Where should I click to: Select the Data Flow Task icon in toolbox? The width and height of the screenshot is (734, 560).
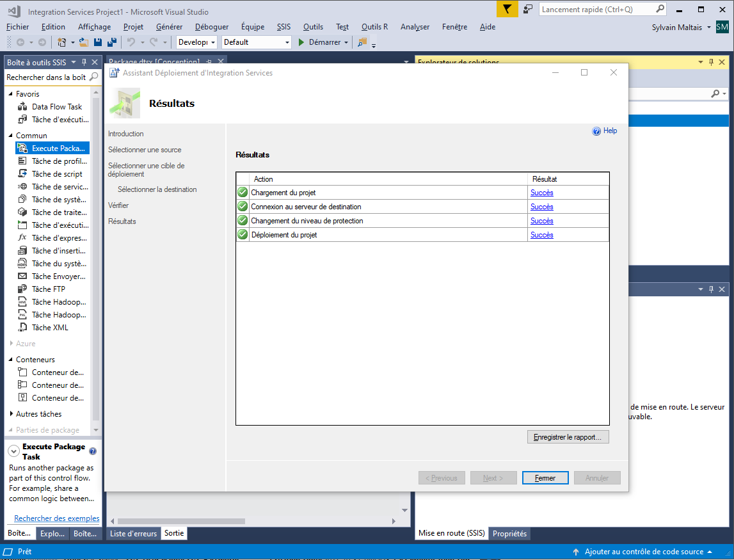(x=22, y=107)
